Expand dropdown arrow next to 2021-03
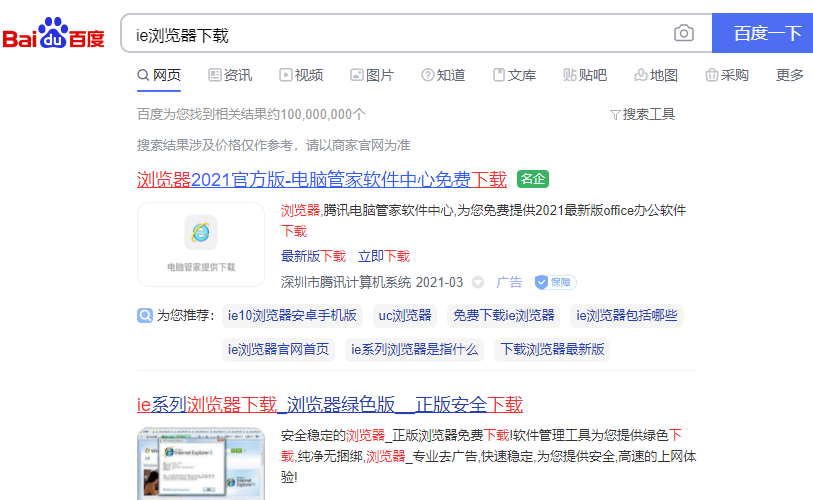 tap(478, 282)
